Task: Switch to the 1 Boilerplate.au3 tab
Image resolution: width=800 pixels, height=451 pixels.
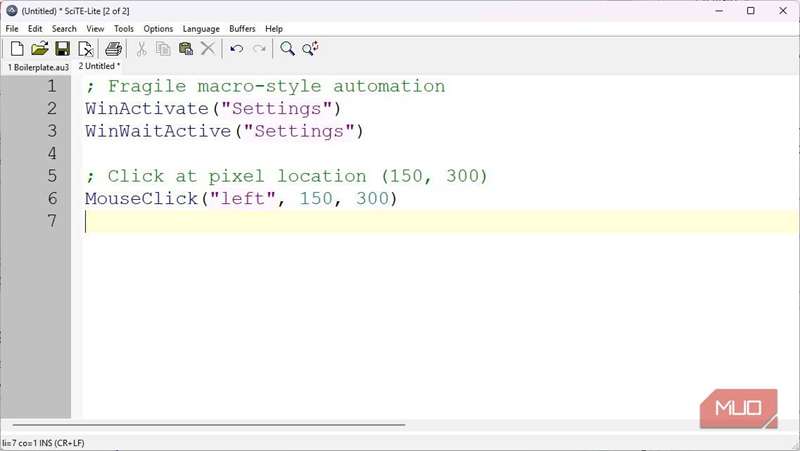Action: 39,67
